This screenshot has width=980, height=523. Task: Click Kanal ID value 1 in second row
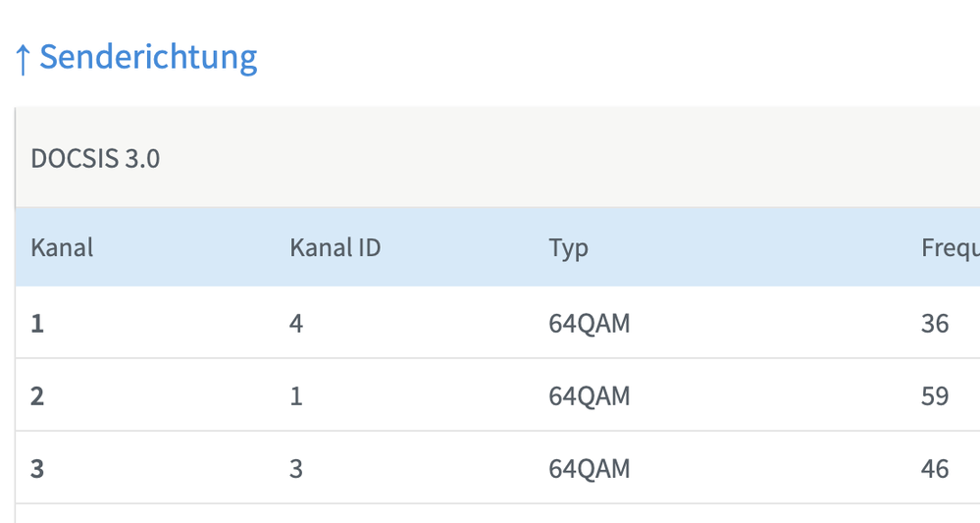point(296,395)
